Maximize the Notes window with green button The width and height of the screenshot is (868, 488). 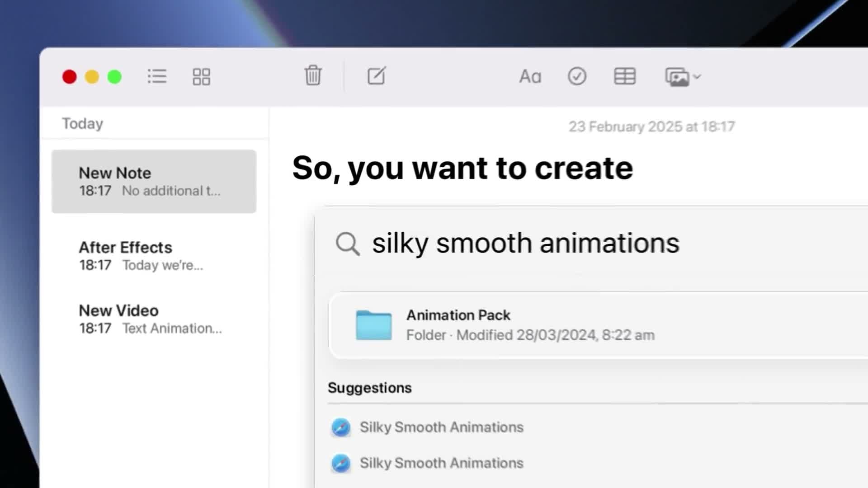tap(114, 77)
